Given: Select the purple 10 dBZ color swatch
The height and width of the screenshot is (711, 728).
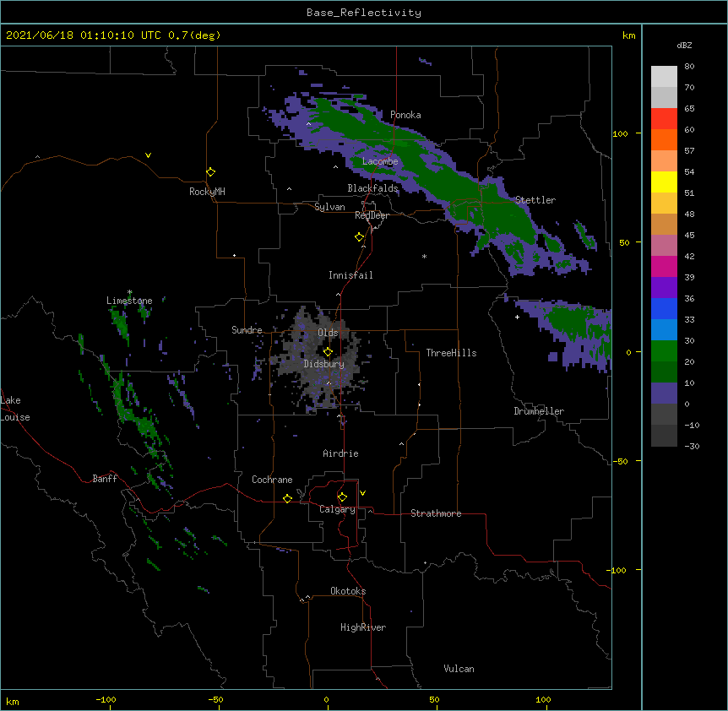Looking at the screenshot, I should [664, 393].
